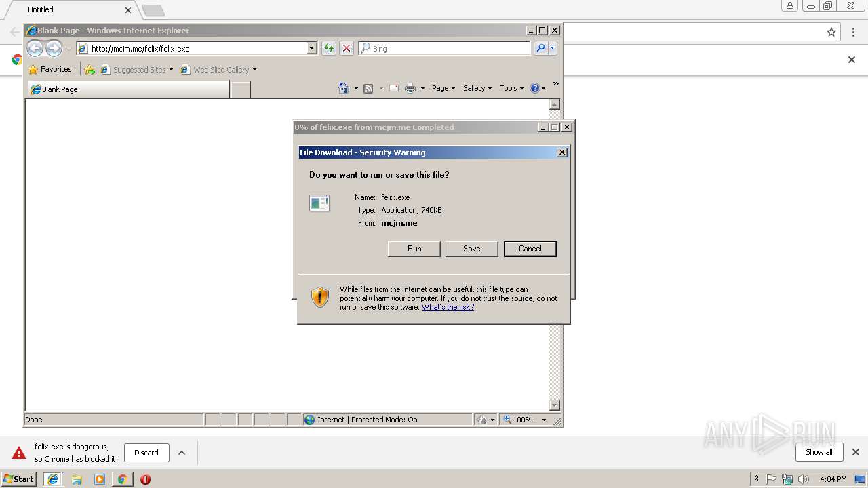
Task: Click the Add to Favorites Bar icon
Action: coord(90,69)
